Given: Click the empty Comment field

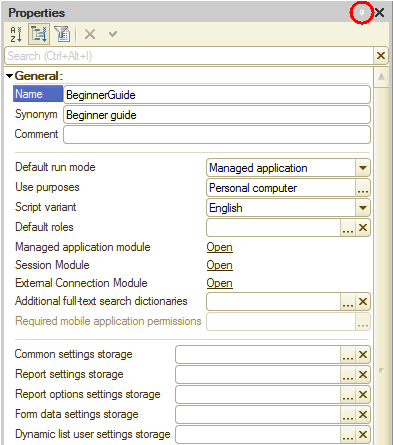Looking at the screenshot, I should tap(217, 135).
